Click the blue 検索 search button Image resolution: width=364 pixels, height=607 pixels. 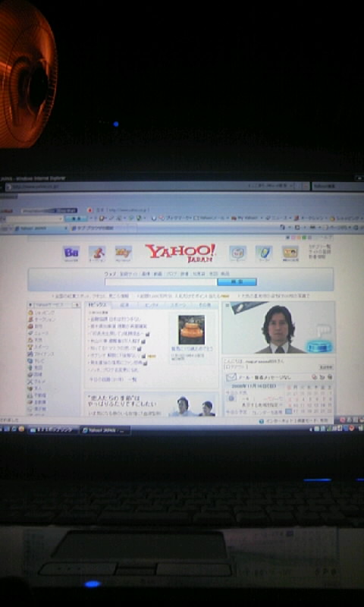tap(237, 281)
